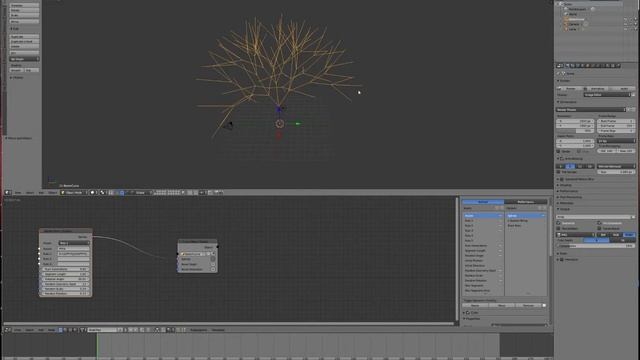Click the Smooth shading button
This screenshot has width=640, height=360.
pos(16,70)
